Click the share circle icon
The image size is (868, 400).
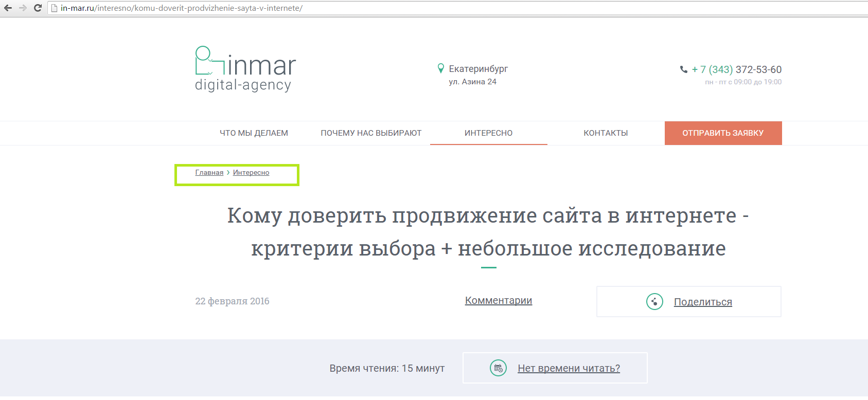[x=654, y=302]
